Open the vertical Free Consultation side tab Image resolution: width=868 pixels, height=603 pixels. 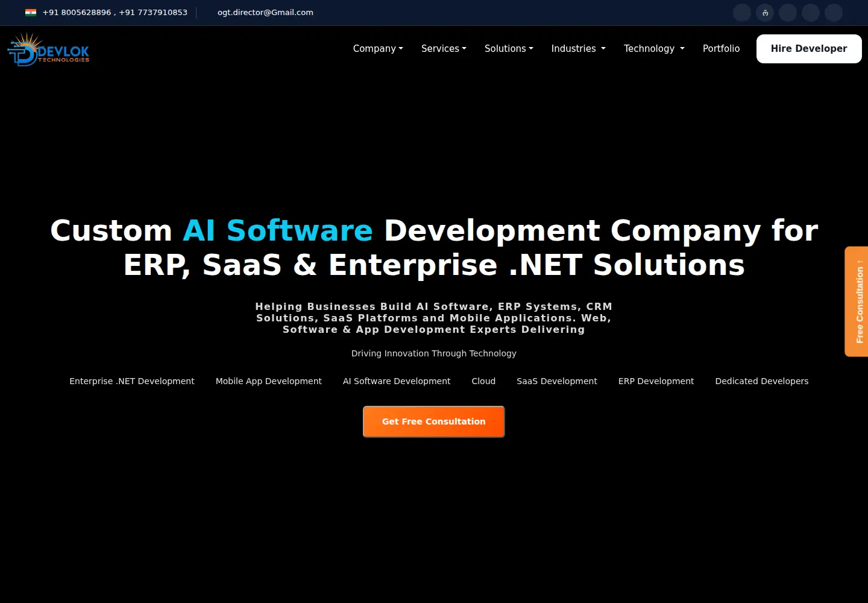pyautogui.click(x=857, y=301)
